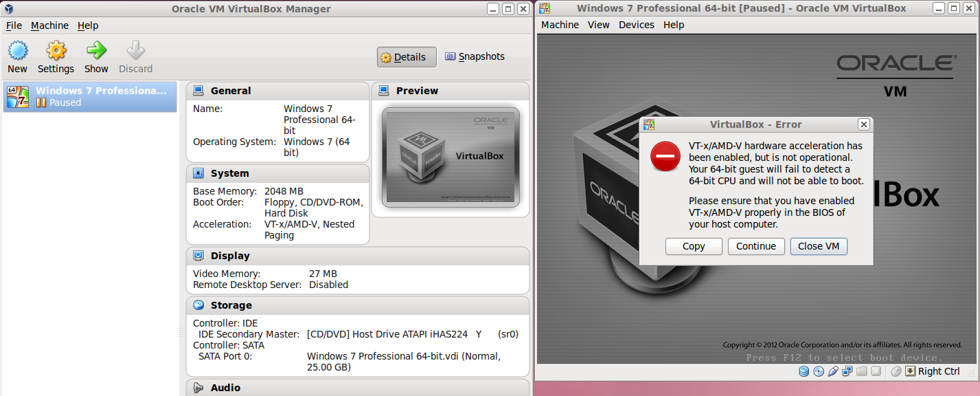Open the Machine menu in VirtualBox Manager
This screenshot has width=980, height=396.
pos(49,25)
